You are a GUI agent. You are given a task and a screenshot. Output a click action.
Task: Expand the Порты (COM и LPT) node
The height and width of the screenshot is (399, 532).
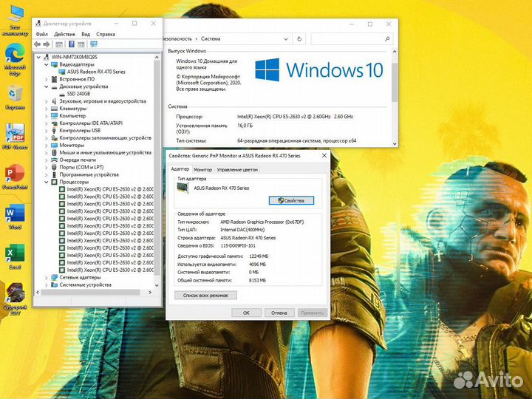46,167
